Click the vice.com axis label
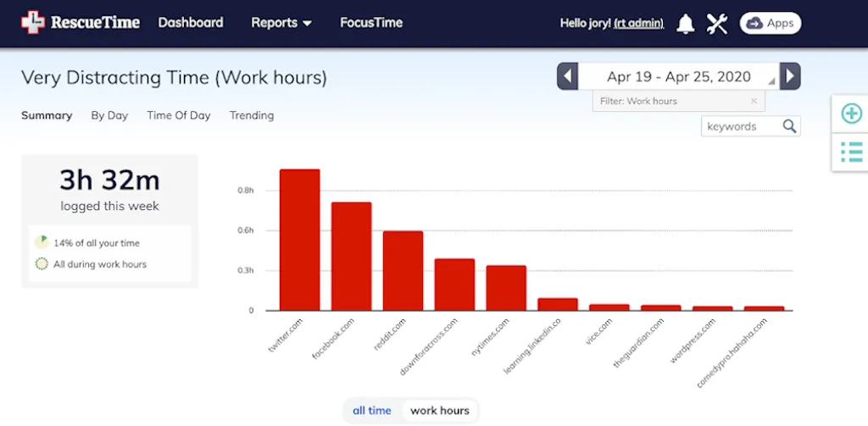This screenshot has height=426, width=868. click(599, 331)
